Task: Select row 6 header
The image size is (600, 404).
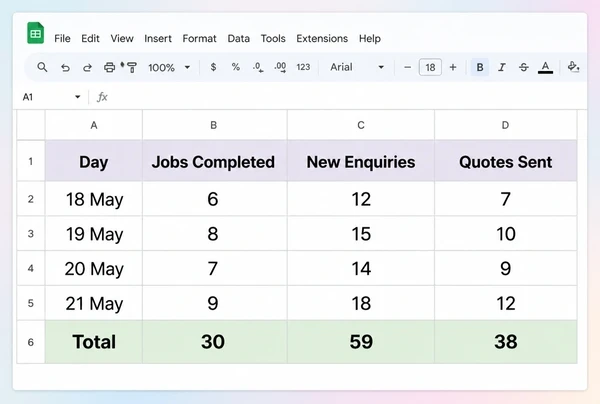Action: pos(31,342)
